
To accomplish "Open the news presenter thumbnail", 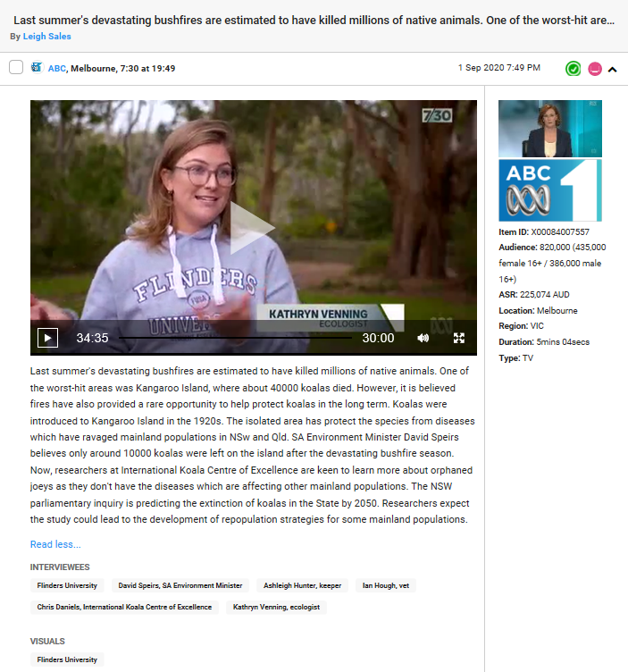I will pos(550,129).
